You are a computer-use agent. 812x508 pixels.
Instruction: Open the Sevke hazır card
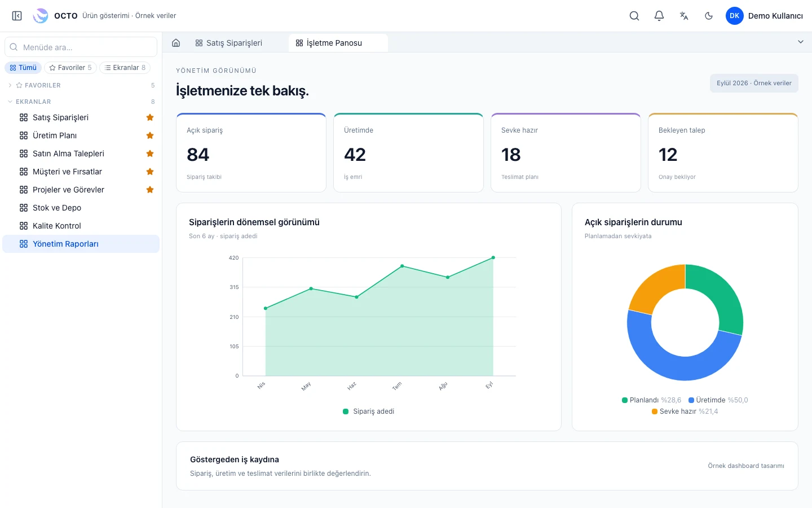click(x=566, y=153)
